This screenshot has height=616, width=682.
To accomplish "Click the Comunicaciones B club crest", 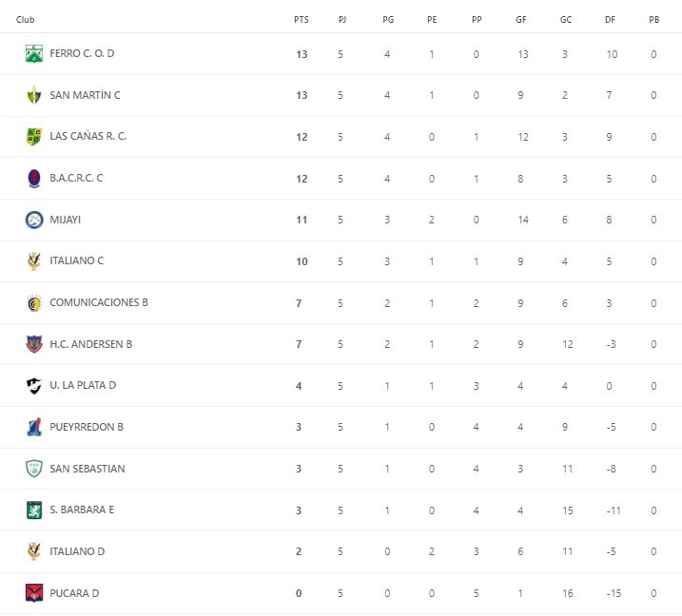I will [34, 302].
